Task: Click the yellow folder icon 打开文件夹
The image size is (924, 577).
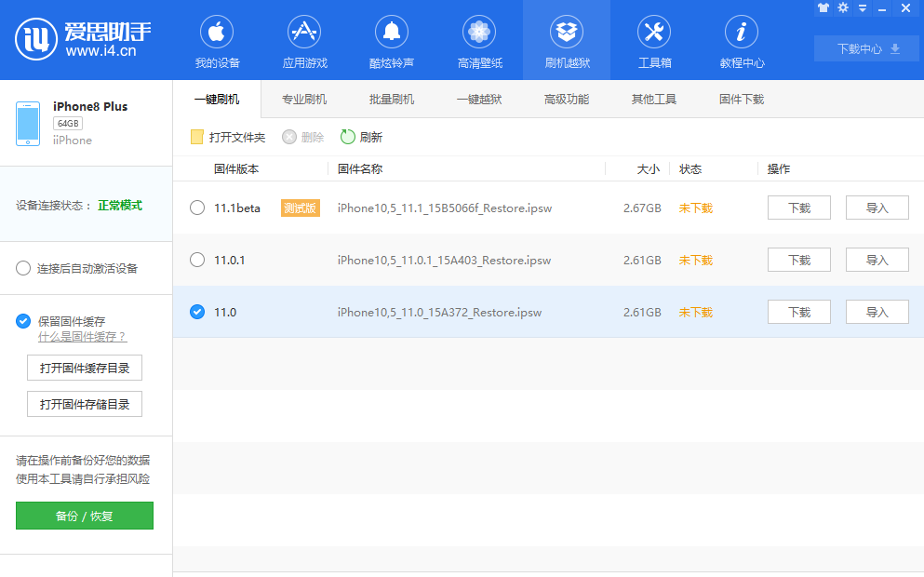Action: click(x=197, y=138)
